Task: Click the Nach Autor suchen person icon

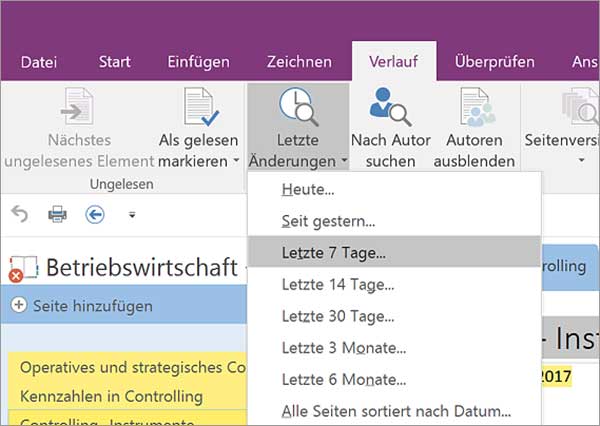Action: click(x=390, y=107)
